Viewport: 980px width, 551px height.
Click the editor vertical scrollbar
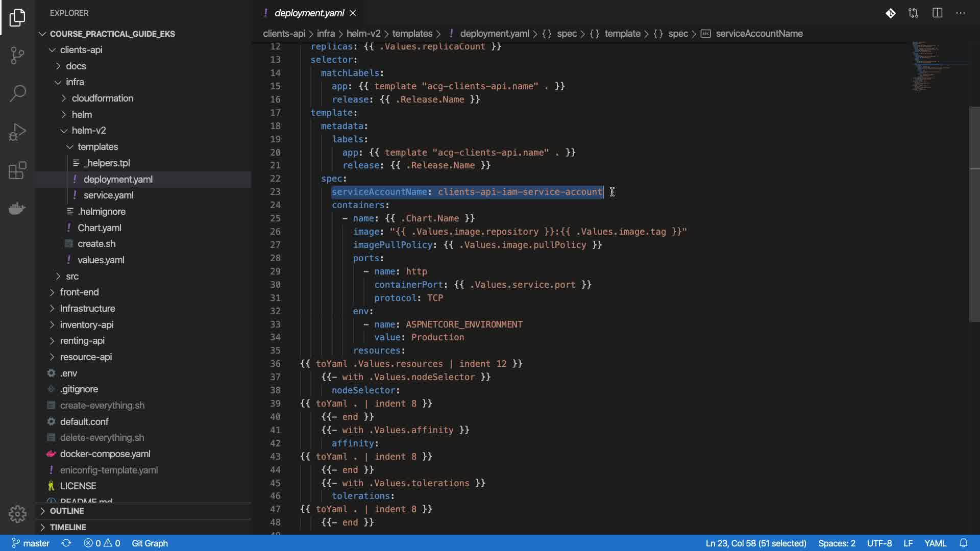(x=974, y=214)
